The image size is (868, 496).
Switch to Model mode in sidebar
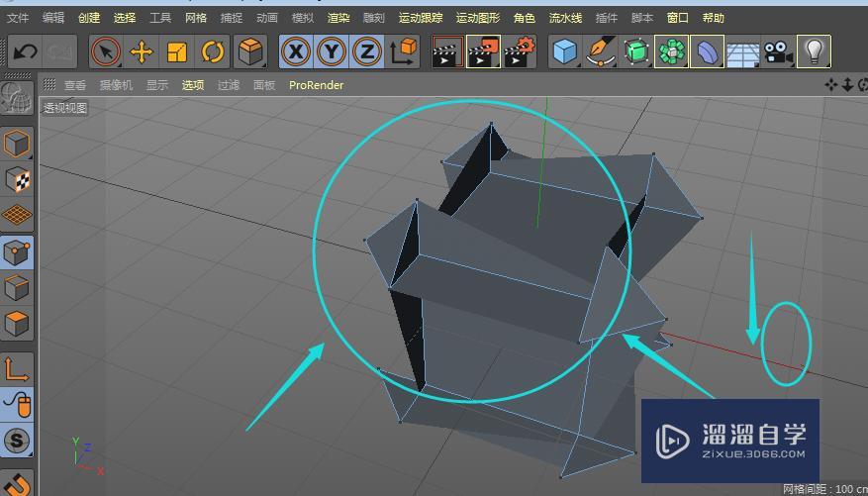[x=17, y=144]
